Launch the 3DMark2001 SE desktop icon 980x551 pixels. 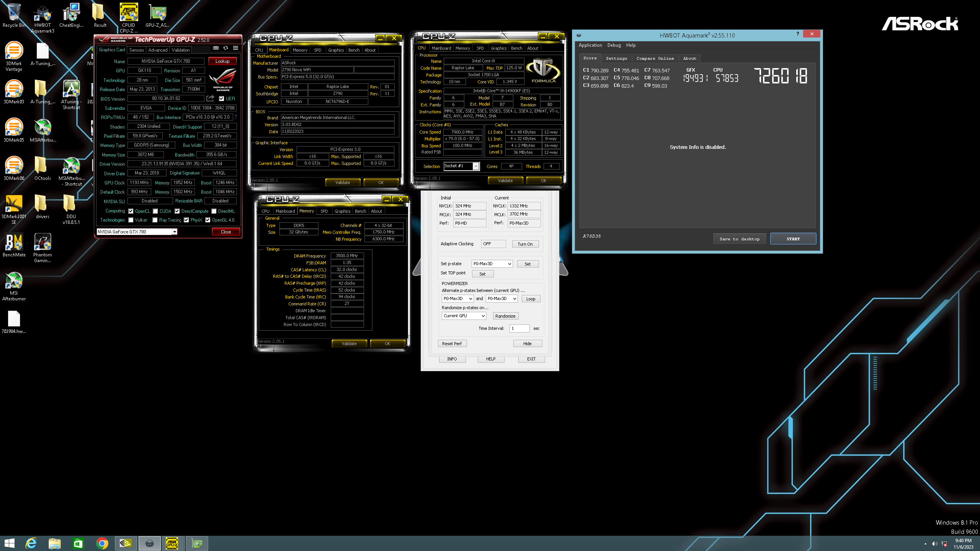click(x=14, y=209)
